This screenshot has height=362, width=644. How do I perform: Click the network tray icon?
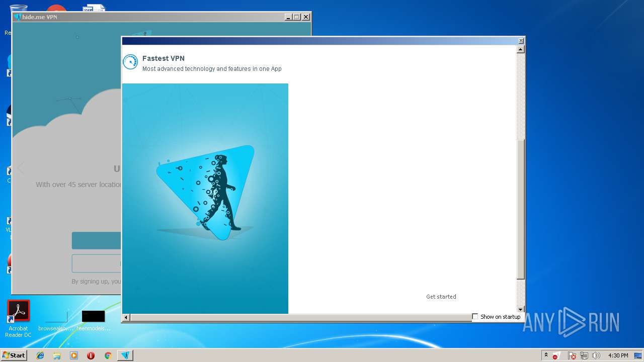(x=584, y=355)
